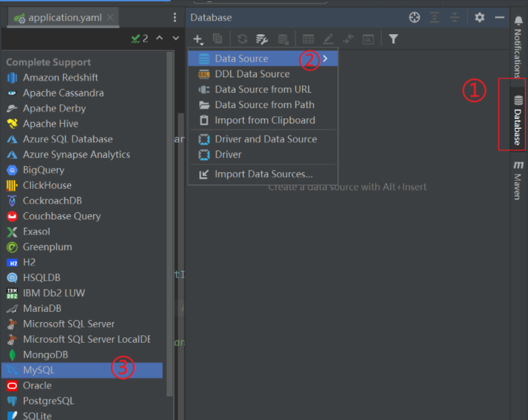Select Oracle data source

(x=82, y=385)
